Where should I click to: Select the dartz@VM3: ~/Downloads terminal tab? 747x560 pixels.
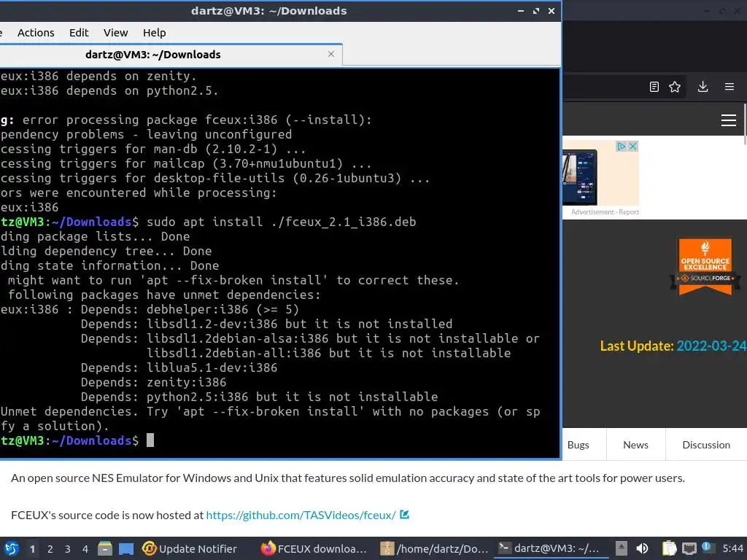(153, 55)
